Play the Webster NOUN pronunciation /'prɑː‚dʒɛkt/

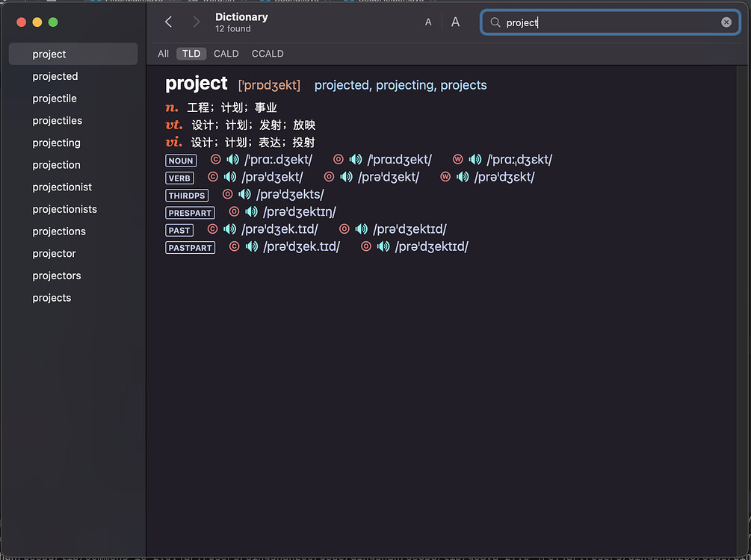coord(475,159)
